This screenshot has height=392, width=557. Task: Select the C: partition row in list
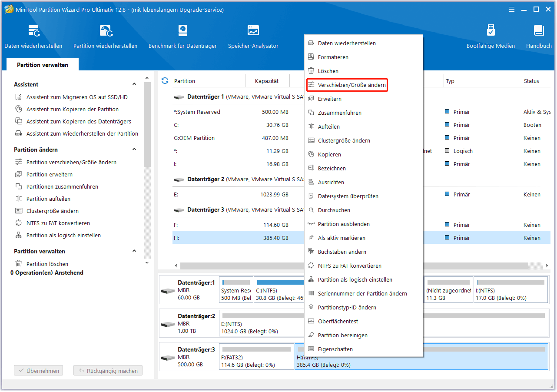pyautogui.click(x=238, y=125)
